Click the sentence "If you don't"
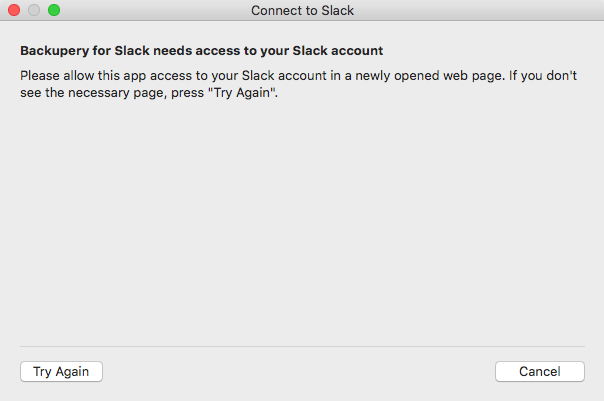Image resolution: width=604 pixels, height=401 pixels. 545,76
